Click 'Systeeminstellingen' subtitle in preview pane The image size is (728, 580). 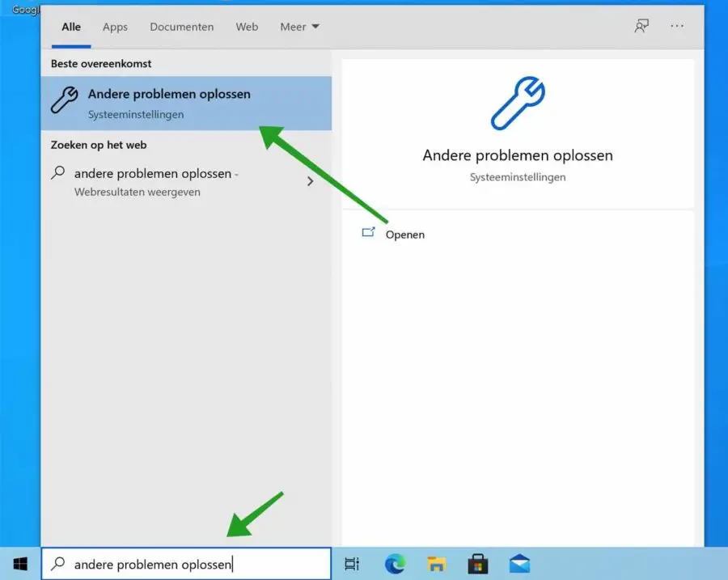tap(518, 177)
